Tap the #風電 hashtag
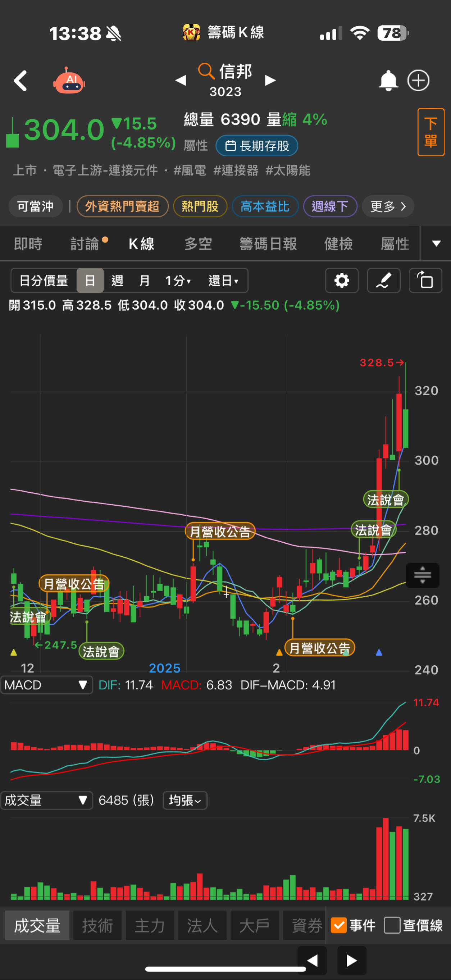 [x=190, y=170]
